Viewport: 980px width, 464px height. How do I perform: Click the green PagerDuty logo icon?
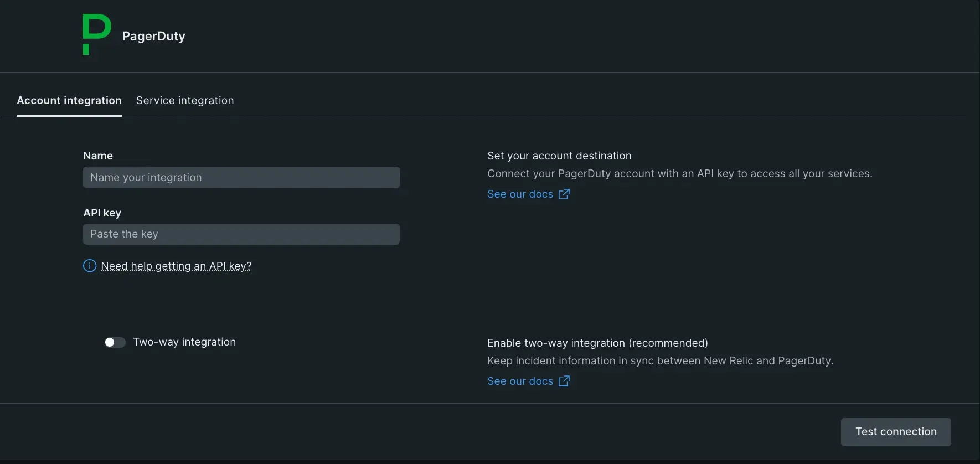96,34
